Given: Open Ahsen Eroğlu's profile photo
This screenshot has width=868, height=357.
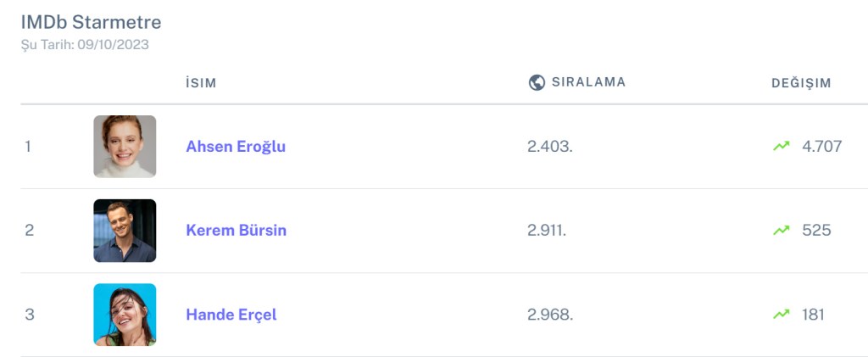Looking at the screenshot, I should click(125, 146).
